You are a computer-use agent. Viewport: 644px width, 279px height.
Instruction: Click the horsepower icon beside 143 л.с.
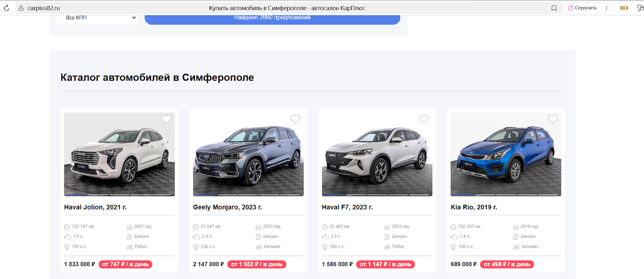[x=67, y=247]
